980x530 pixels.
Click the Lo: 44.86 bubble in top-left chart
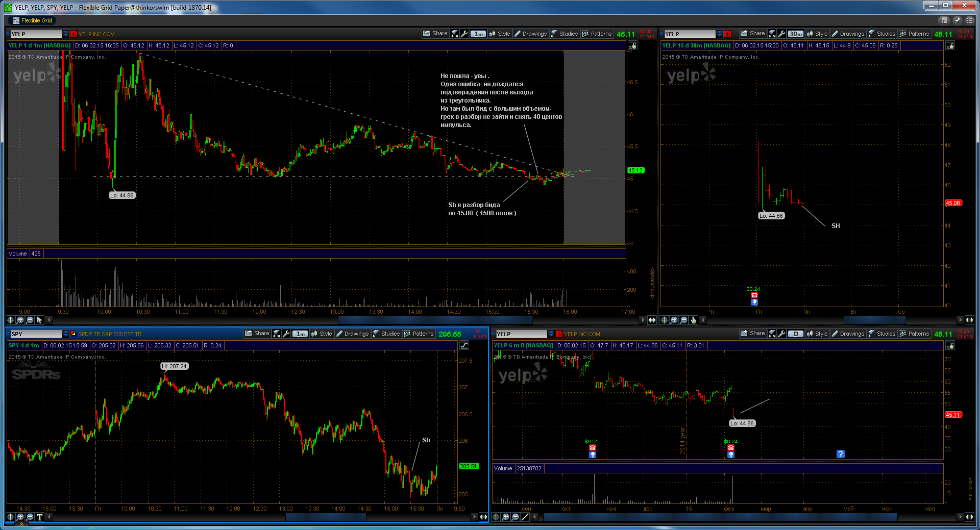point(122,195)
